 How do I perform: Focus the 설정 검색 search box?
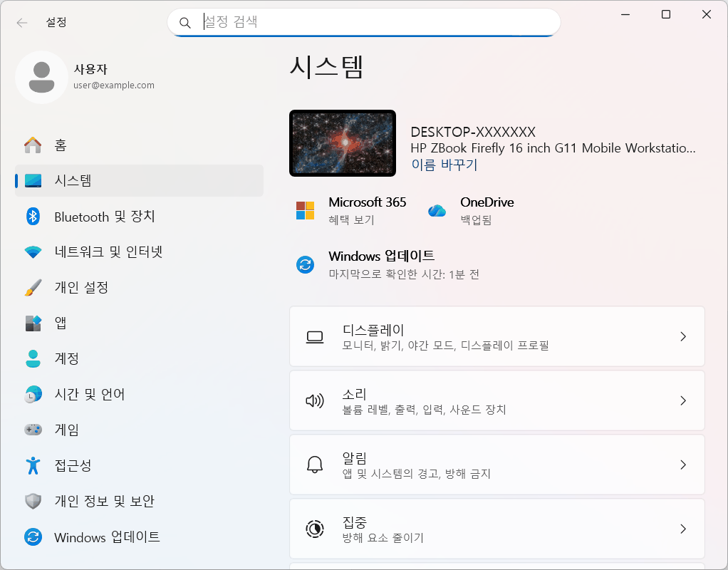point(363,22)
